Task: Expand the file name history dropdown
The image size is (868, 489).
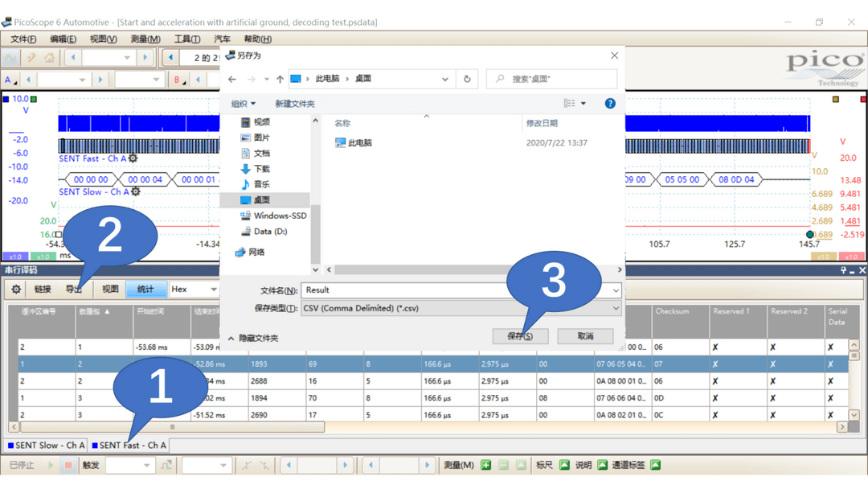Action: point(616,290)
